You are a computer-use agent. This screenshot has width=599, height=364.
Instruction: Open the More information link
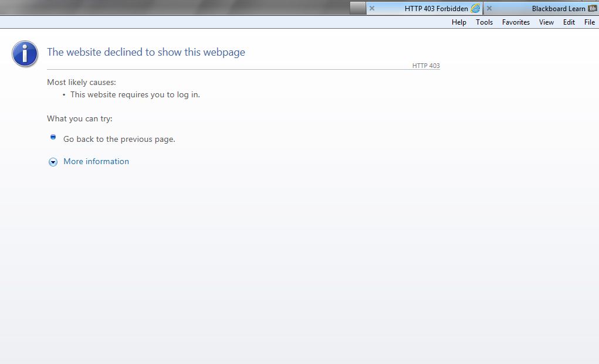[x=96, y=161]
